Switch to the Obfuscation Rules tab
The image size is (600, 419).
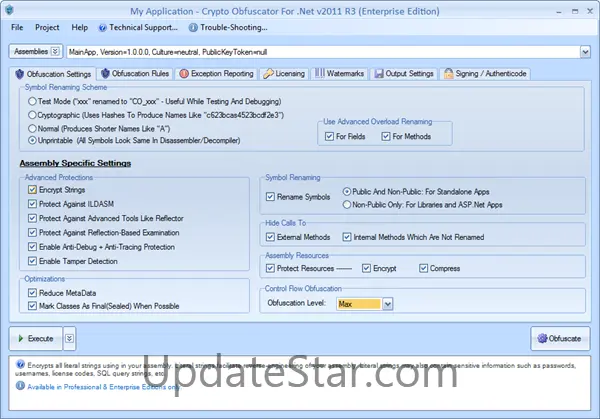click(136, 73)
